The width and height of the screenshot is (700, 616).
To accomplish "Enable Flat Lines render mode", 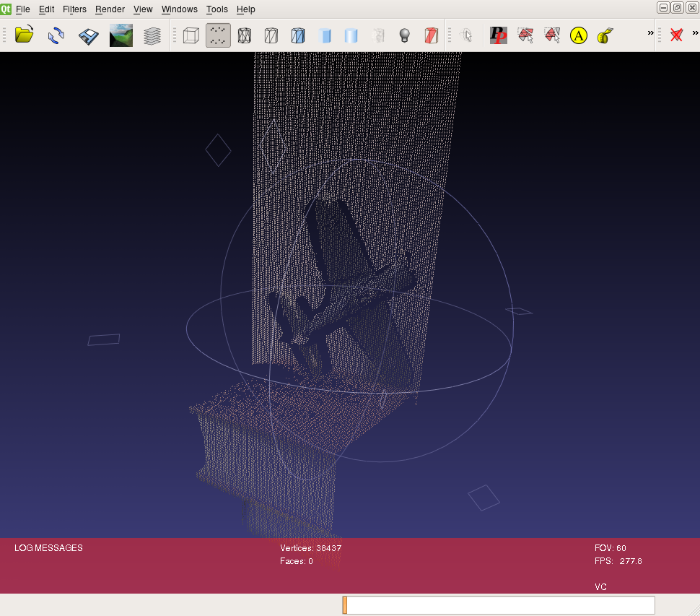I will (297, 35).
